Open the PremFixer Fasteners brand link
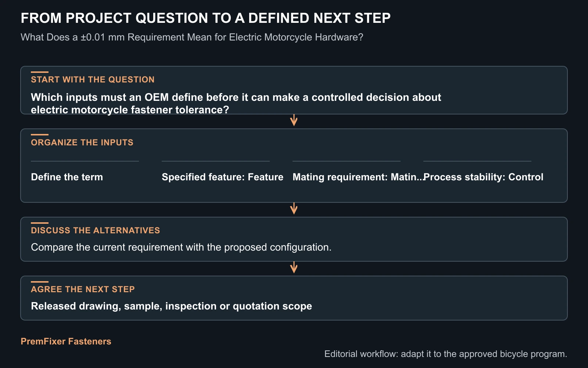This screenshot has height=368, width=588. pos(66,341)
